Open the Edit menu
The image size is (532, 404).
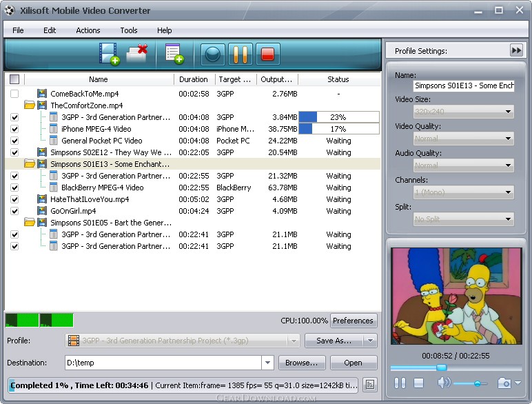point(50,30)
